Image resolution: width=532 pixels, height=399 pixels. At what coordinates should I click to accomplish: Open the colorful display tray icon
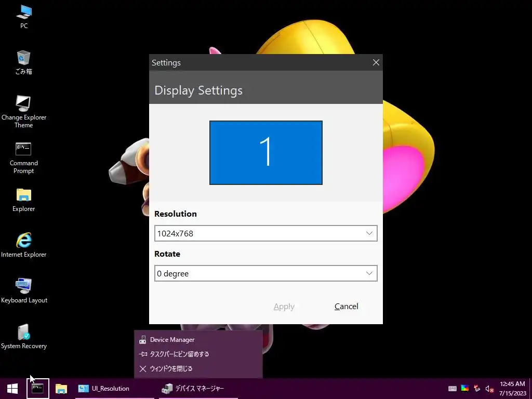pos(465,389)
